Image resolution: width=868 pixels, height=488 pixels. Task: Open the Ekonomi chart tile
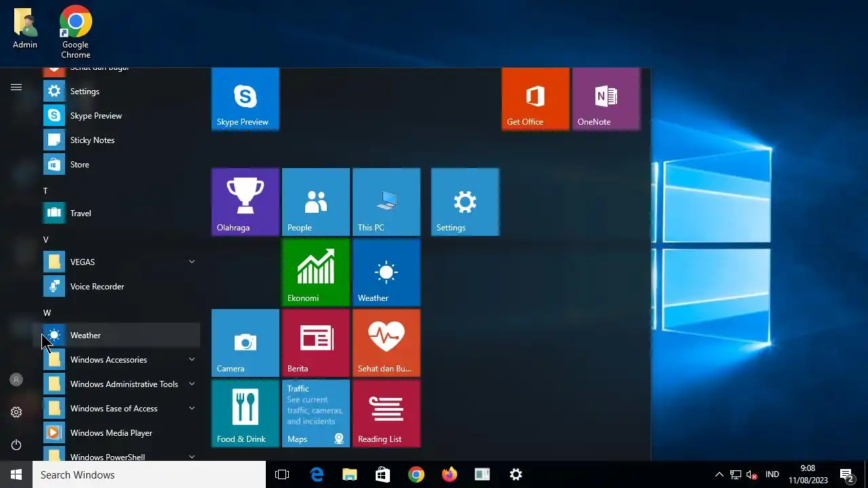316,272
